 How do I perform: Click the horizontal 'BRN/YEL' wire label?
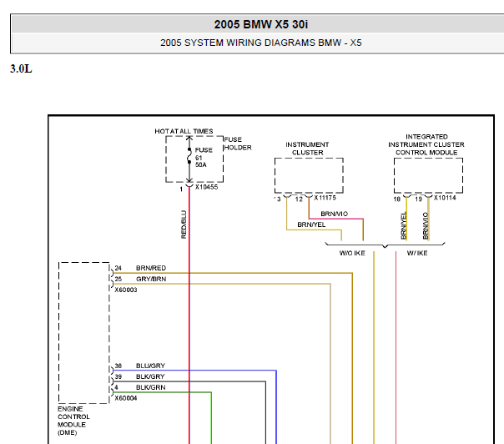point(311,225)
